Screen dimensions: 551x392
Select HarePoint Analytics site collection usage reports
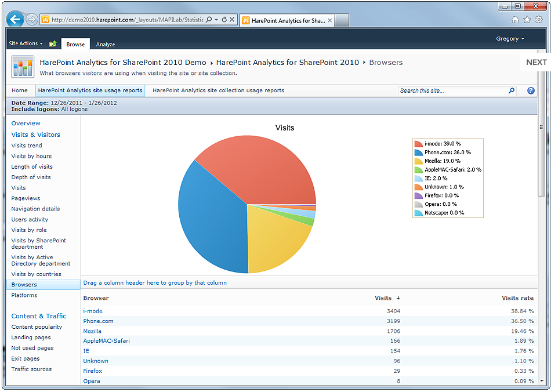pos(218,90)
